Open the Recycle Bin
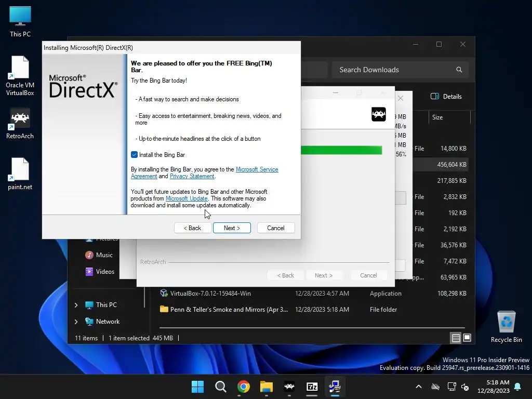This screenshot has width=532, height=399. point(506,327)
